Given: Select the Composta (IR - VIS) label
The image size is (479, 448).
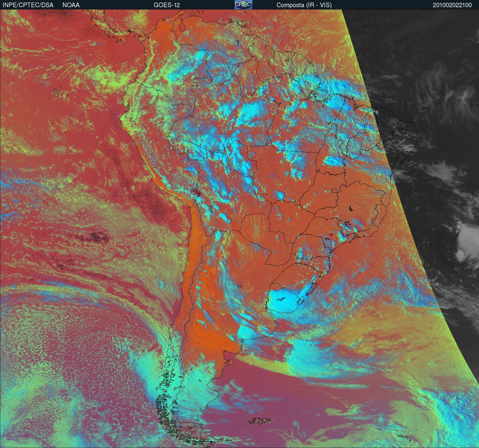Looking at the screenshot, I should pyautogui.click(x=304, y=5).
